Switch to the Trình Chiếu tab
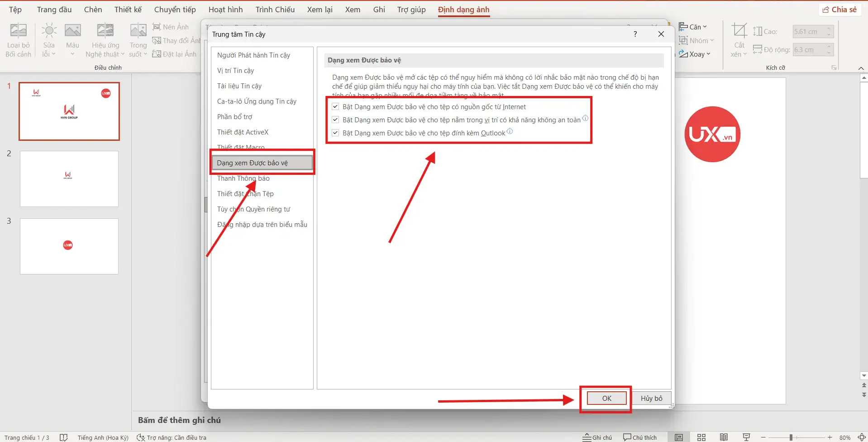This screenshot has height=442, width=868. [x=275, y=9]
